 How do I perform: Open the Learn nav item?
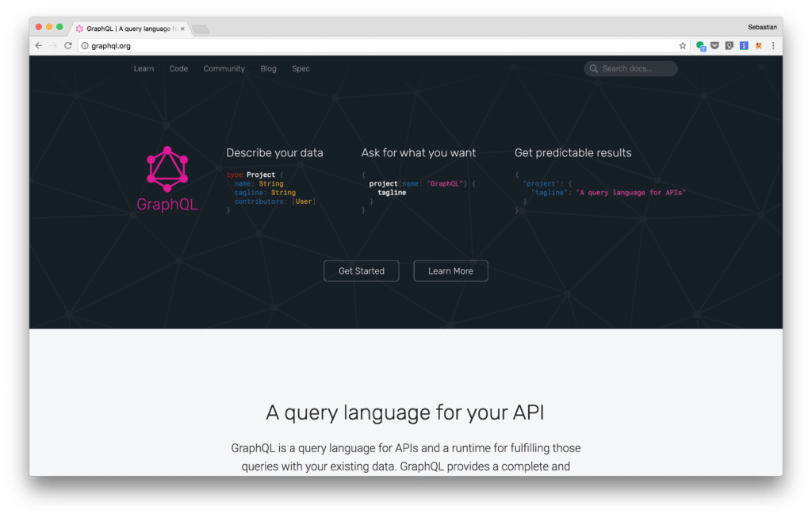(x=144, y=68)
